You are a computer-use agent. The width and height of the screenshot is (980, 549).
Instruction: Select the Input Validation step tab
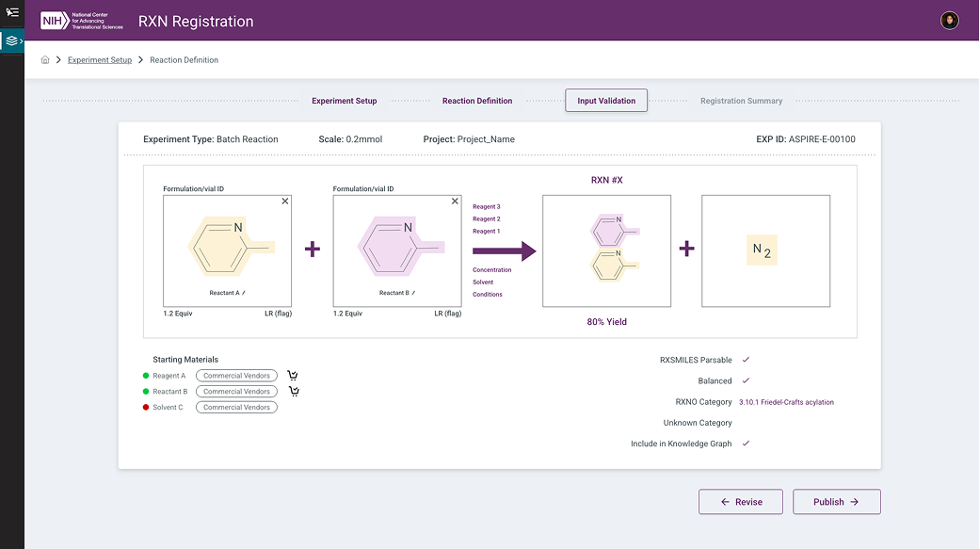(606, 101)
